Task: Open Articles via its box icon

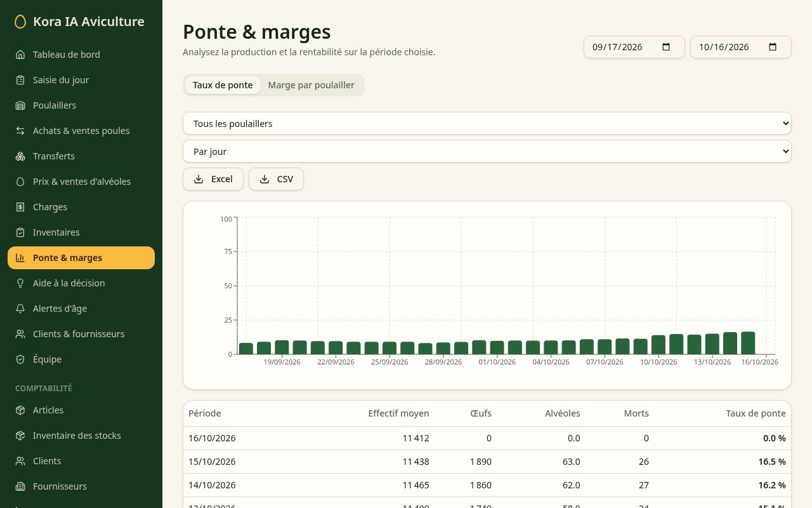Action: pyautogui.click(x=20, y=410)
